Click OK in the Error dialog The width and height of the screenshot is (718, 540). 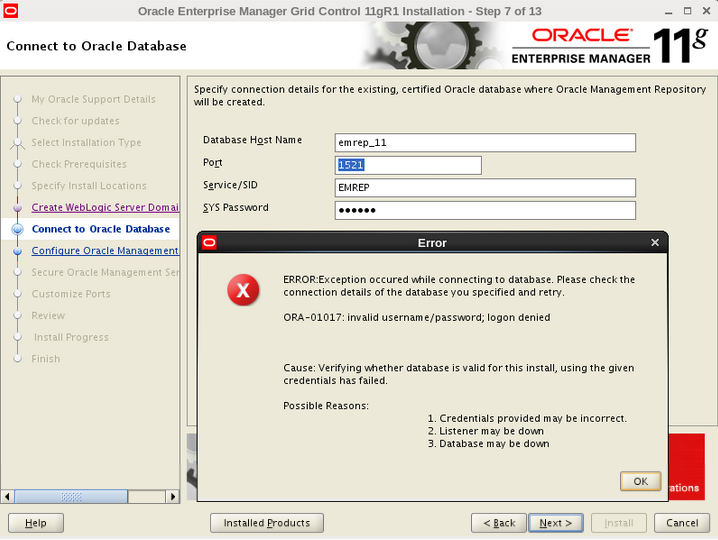pos(640,481)
